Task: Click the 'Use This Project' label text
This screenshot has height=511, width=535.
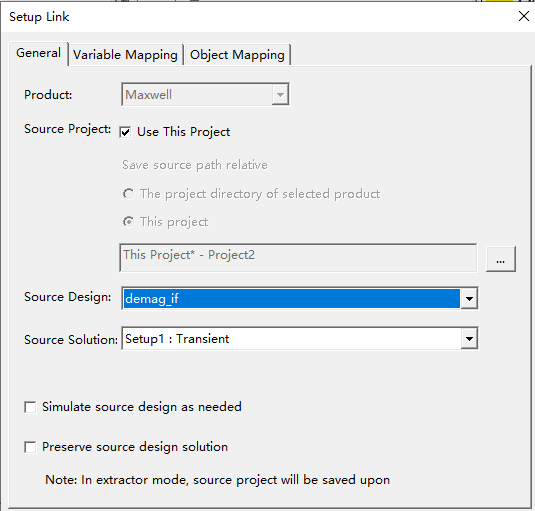Action: pos(184,132)
